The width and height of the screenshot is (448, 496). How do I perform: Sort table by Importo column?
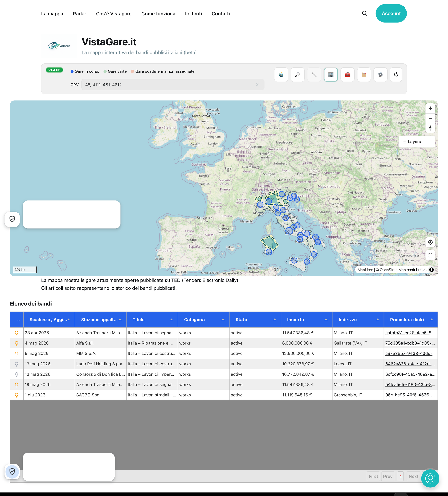click(295, 320)
